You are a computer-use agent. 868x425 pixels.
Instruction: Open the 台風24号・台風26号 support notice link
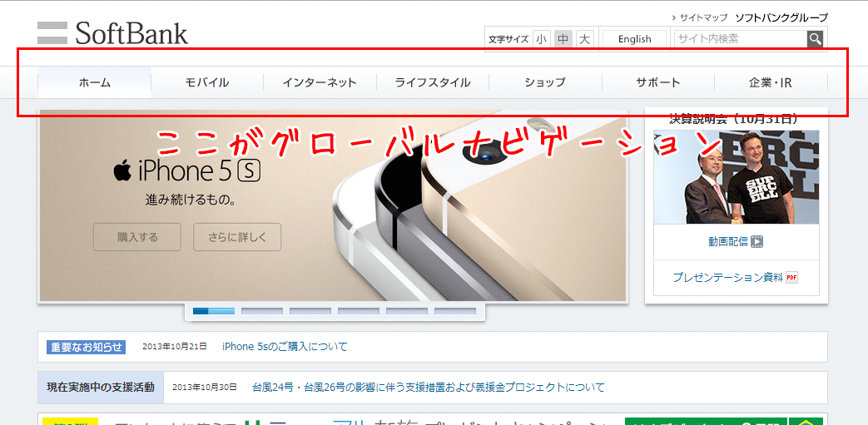pyautogui.click(x=428, y=387)
